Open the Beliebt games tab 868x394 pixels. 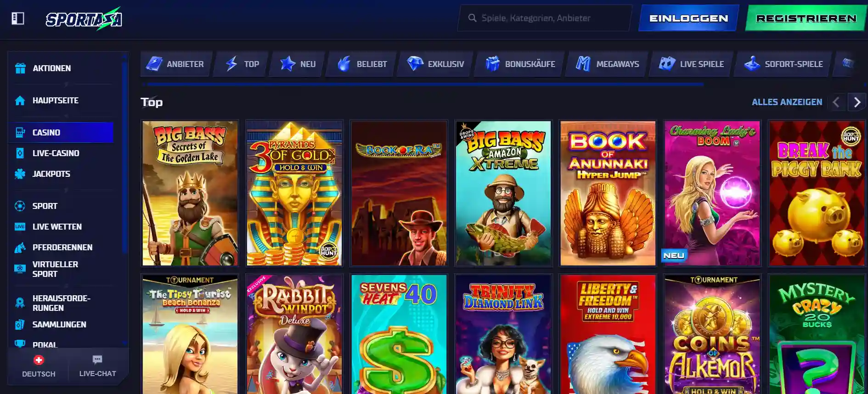(x=361, y=64)
